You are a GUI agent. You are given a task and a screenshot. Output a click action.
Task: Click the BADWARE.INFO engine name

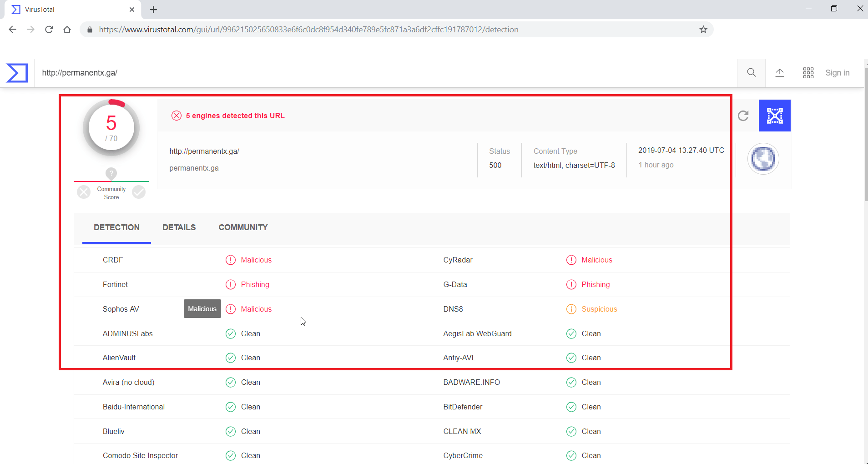[x=472, y=382]
